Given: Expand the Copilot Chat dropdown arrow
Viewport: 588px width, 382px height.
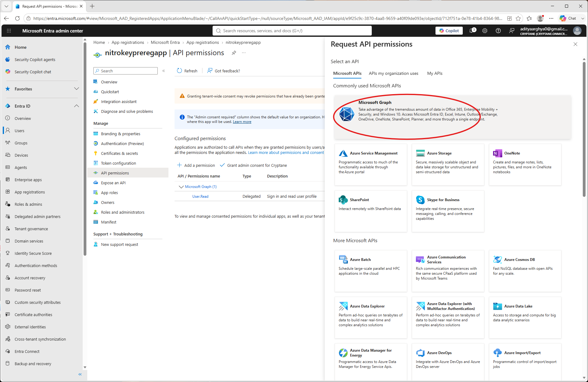Looking at the screenshot, I should pos(583,18).
